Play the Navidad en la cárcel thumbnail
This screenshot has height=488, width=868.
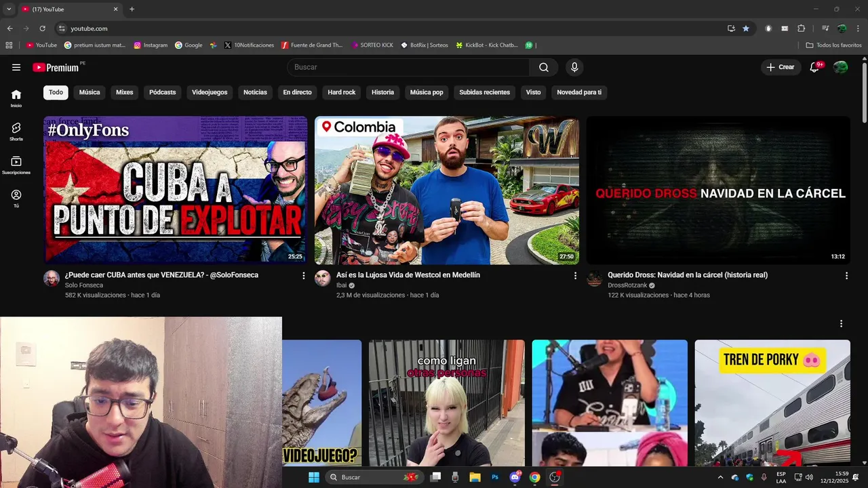[x=718, y=190]
